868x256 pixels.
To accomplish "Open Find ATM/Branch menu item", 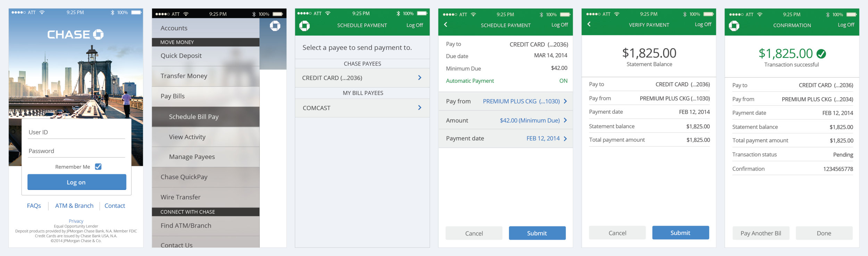I will [206, 226].
